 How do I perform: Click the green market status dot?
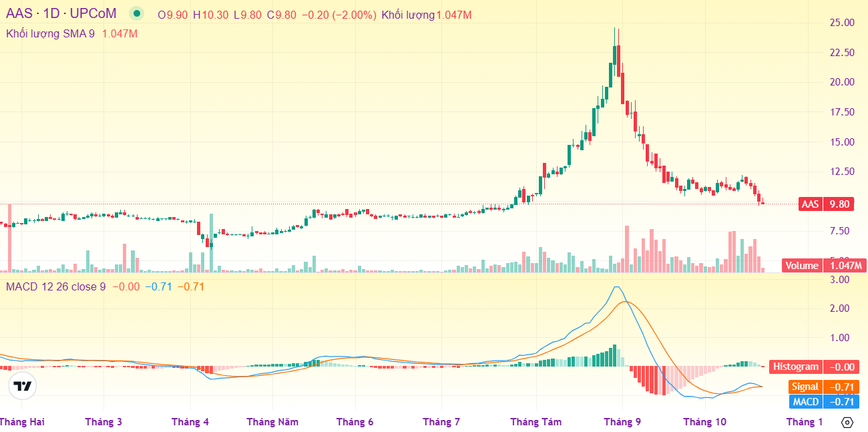[137, 13]
